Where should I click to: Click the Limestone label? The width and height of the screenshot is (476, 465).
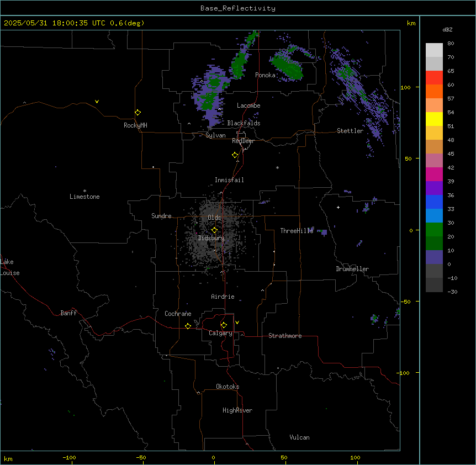[x=84, y=197]
